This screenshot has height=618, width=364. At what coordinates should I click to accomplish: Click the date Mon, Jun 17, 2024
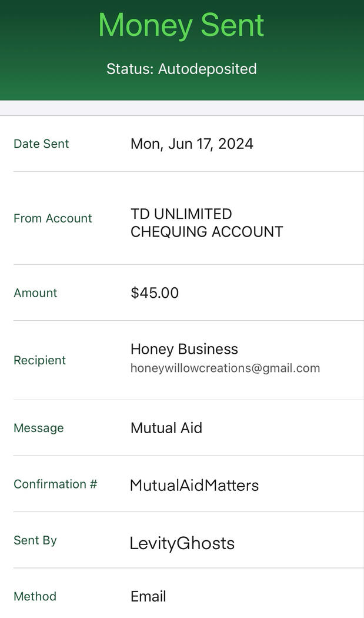pos(192,144)
